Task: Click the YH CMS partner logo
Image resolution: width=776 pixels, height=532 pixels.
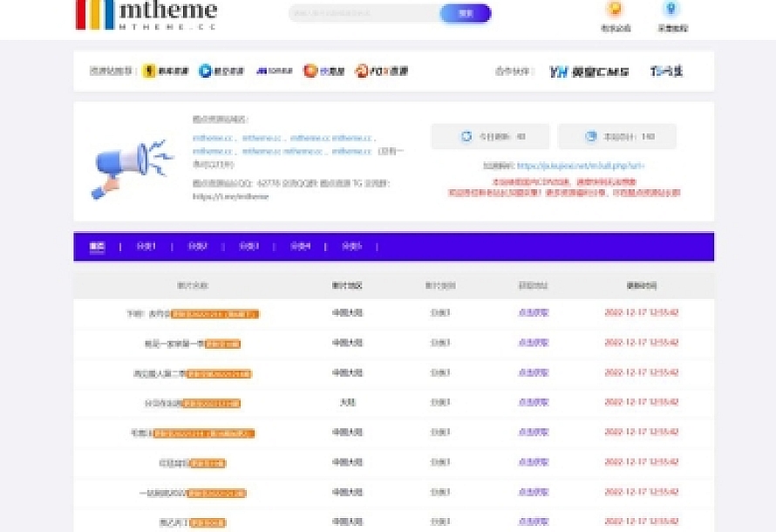Action: [589, 72]
